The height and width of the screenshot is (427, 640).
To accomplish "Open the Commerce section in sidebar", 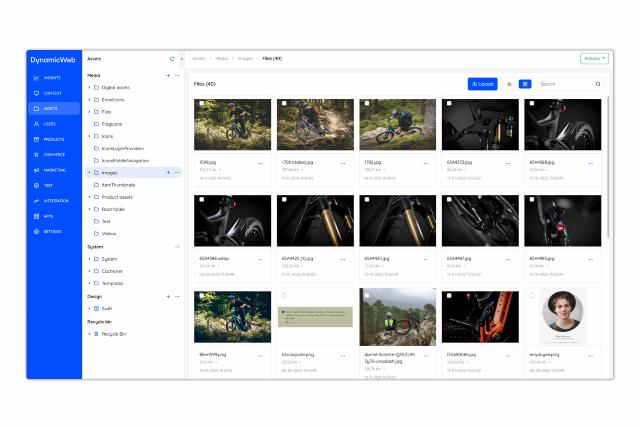I will [x=52, y=154].
